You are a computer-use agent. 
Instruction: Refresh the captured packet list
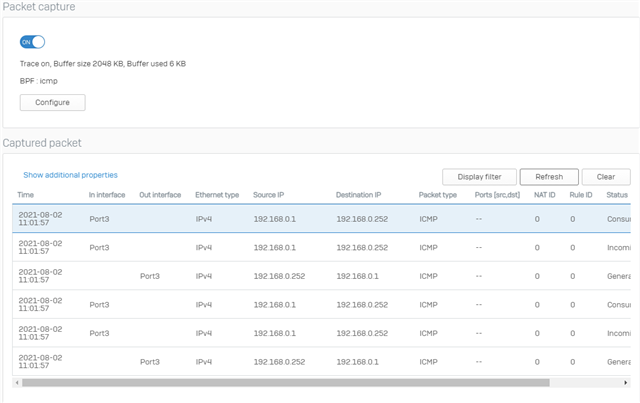click(549, 177)
